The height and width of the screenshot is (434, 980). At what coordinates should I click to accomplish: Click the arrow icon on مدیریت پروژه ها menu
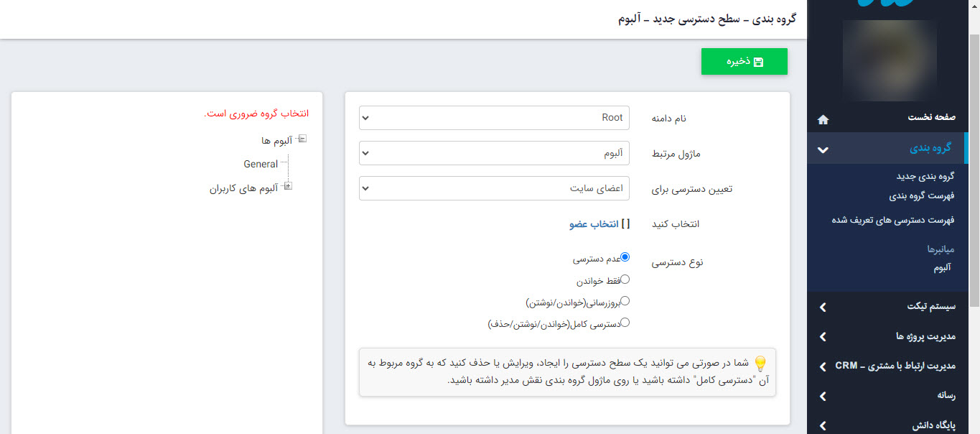click(822, 337)
